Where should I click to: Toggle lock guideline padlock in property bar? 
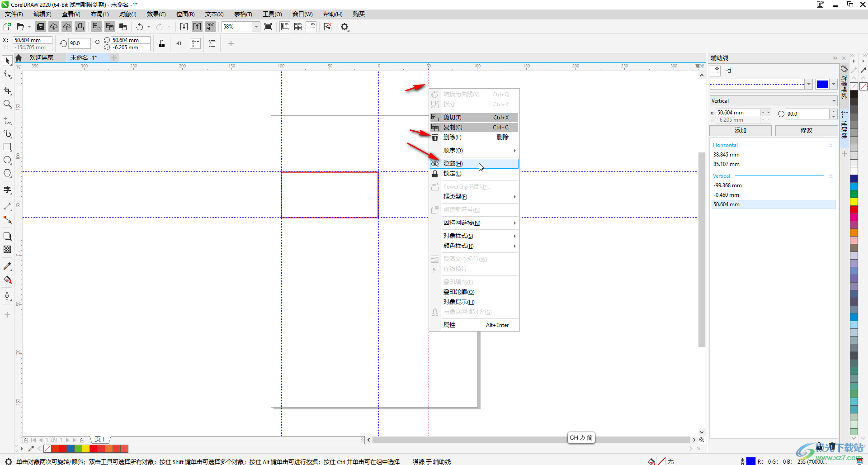click(x=162, y=43)
